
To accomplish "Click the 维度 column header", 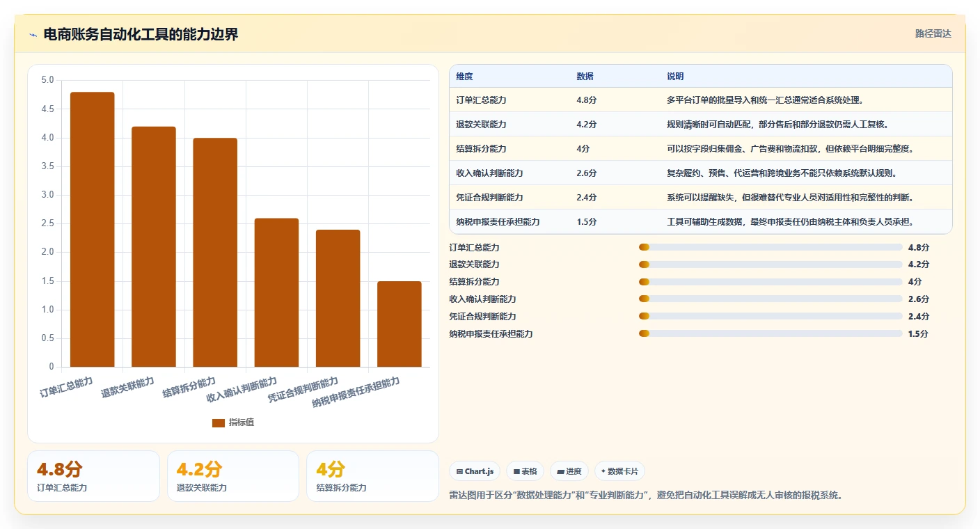I will (x=464, y=76).
